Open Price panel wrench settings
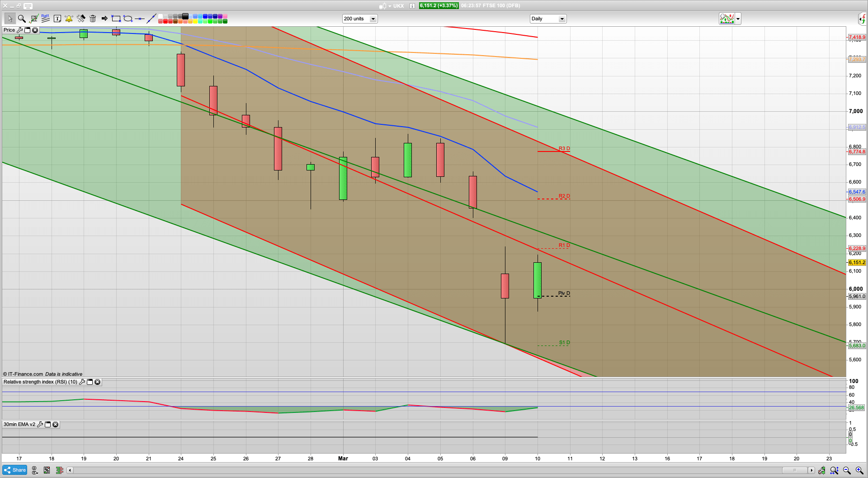 tap(19, 30)
